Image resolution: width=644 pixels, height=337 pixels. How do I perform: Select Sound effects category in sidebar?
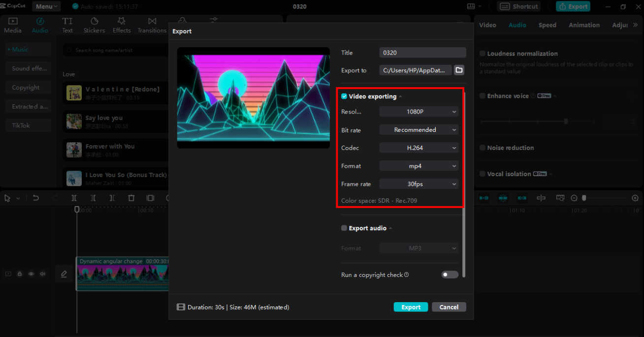[29, 68]
